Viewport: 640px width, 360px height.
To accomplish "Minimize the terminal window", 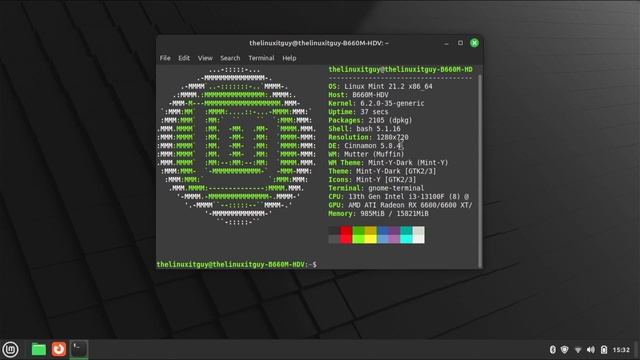I will coord(446,43).
